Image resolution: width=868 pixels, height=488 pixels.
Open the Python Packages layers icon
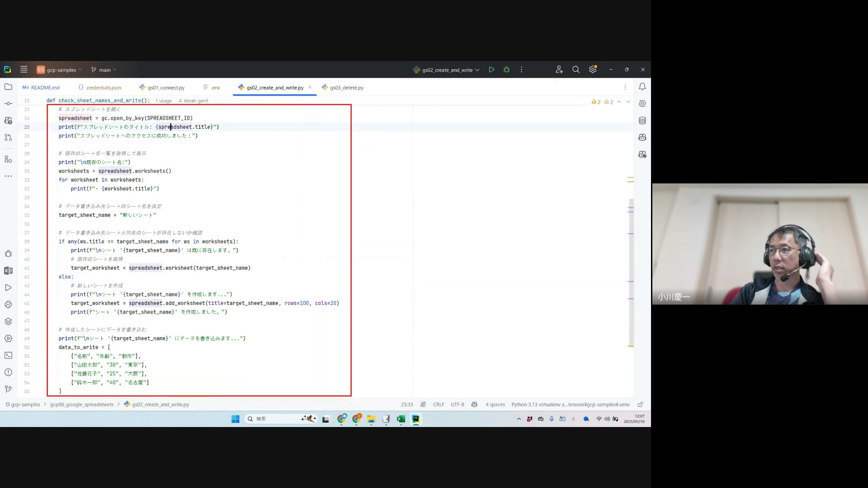coord(8,322)
